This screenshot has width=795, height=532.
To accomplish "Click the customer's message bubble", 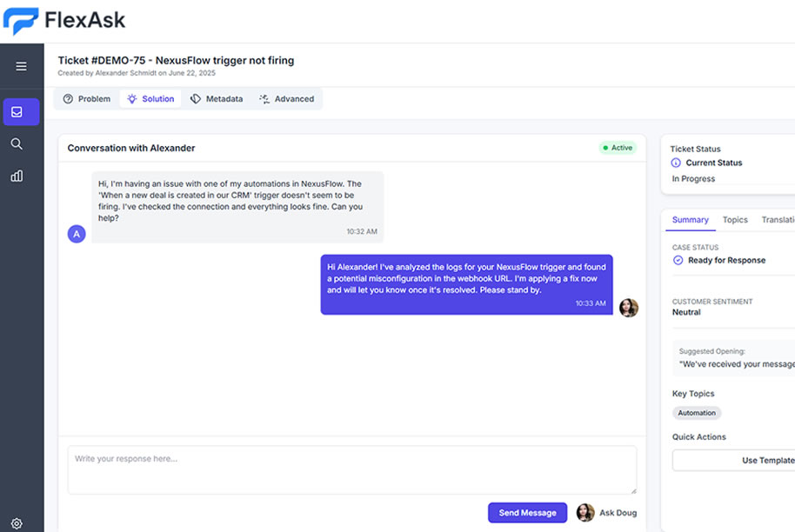I will 237,207.
